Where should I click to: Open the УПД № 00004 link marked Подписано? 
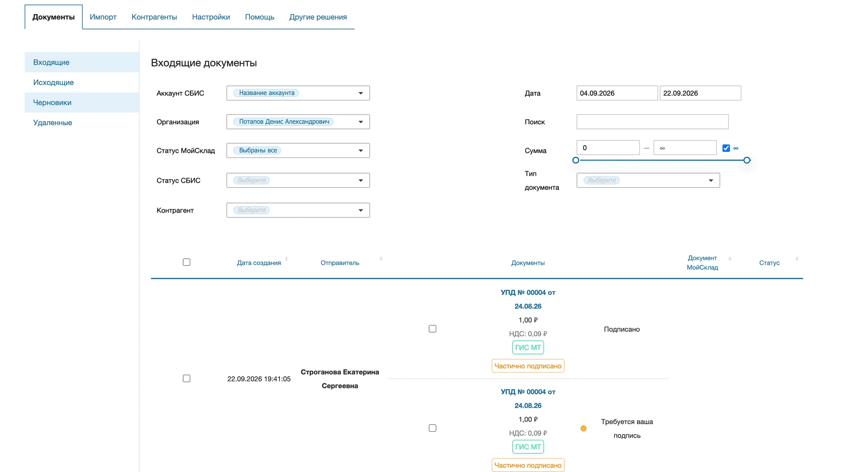pos(528,299)
